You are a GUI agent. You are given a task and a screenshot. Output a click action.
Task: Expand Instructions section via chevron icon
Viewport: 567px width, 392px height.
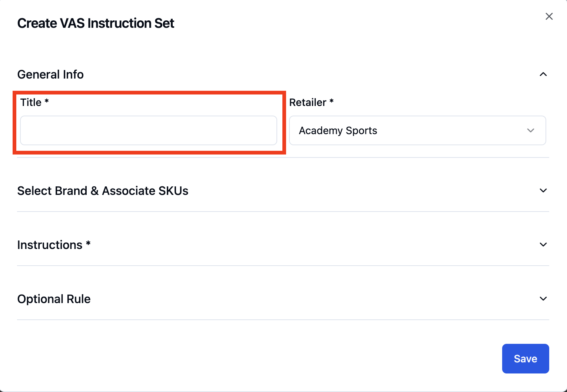click(543, 245)
